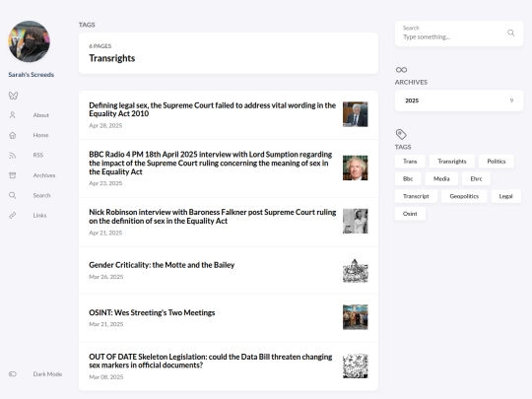Click the Bluesky butterfly icon in sidebar
Screen dimensions: 532x399
pyautogui.click(x=13, y=96)
